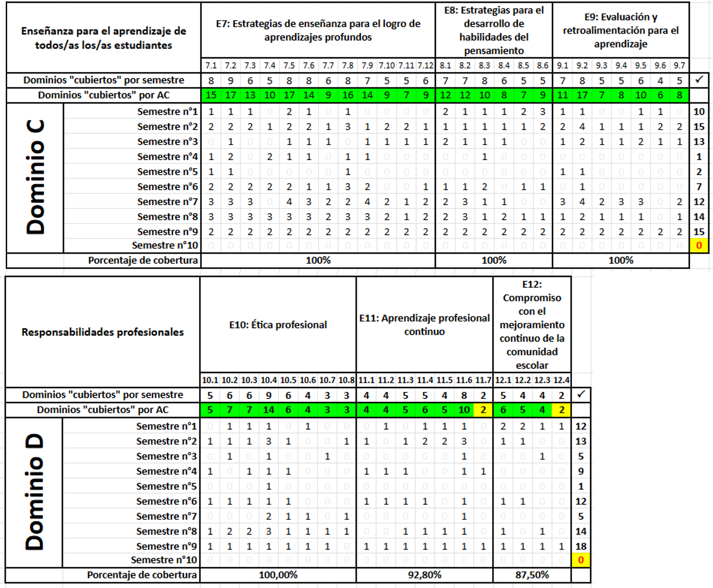Click column header 12.4

point(562,380)
